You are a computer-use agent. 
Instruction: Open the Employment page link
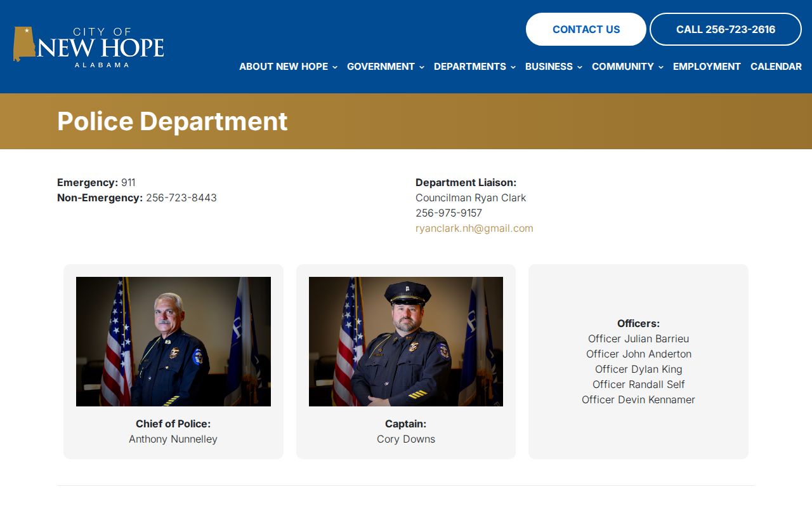click(707, 67)
